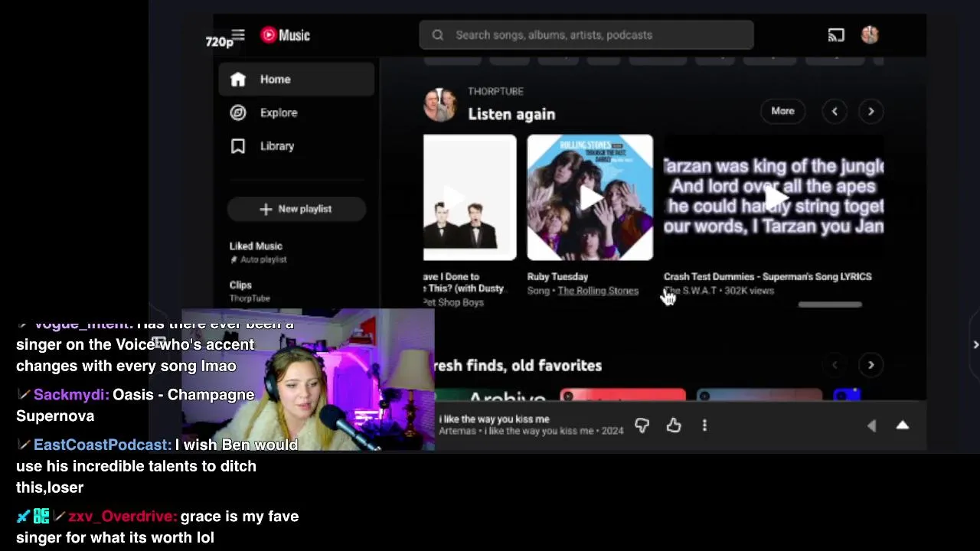Open the account profile avatar
980x551 pixels.
pyautogui.click(x=870, y=35)
